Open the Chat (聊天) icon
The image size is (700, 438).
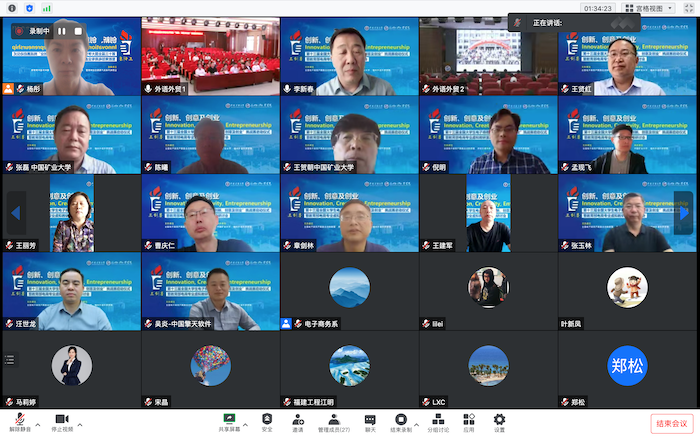tap(370, 421)
